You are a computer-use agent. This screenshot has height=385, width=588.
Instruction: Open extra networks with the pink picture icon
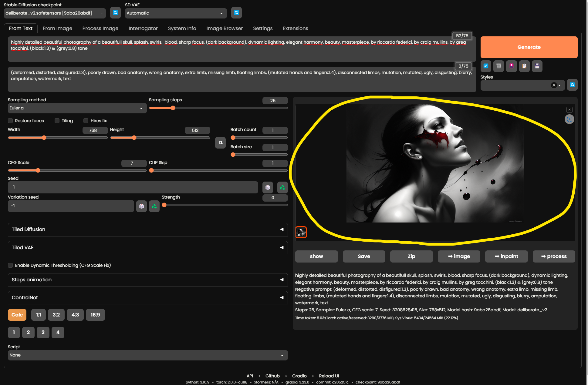pos(512,66)
